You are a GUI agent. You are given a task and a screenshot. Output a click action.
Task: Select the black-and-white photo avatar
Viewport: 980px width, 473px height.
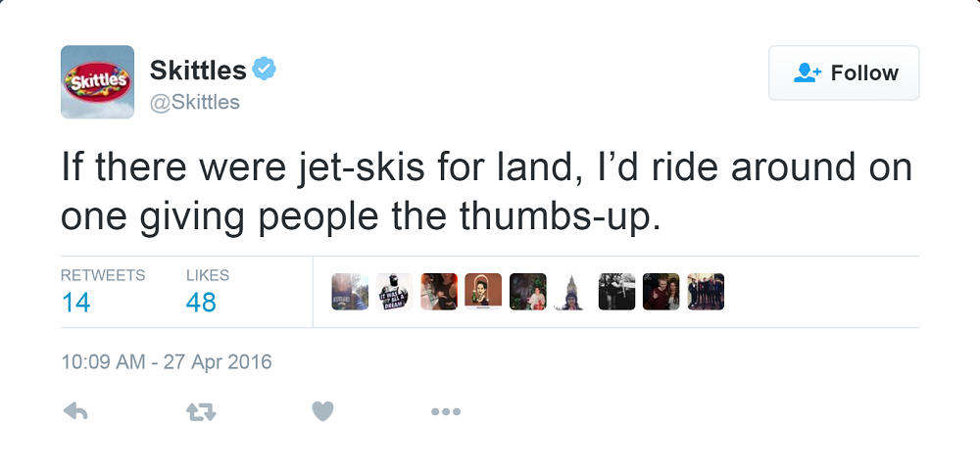coord(616,292)
